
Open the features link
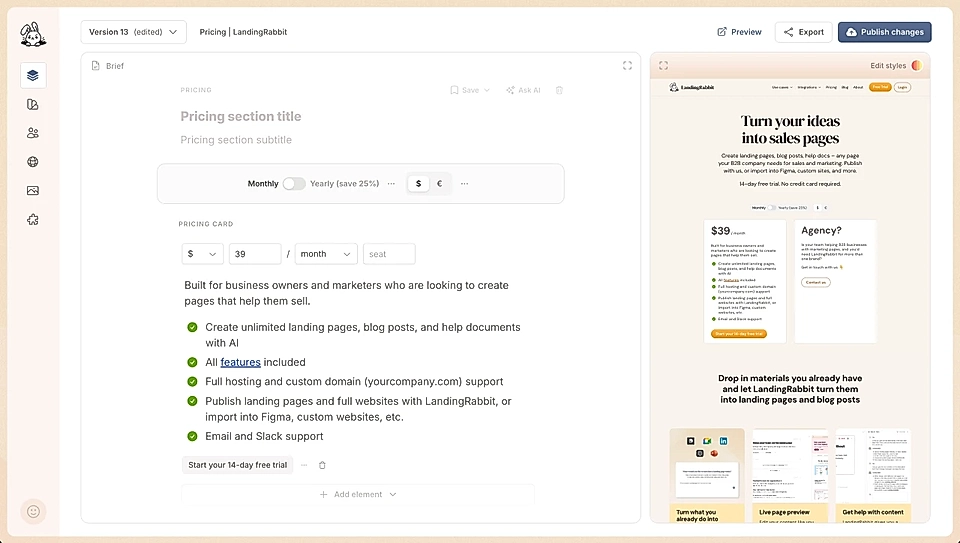[x=240, y=362]
